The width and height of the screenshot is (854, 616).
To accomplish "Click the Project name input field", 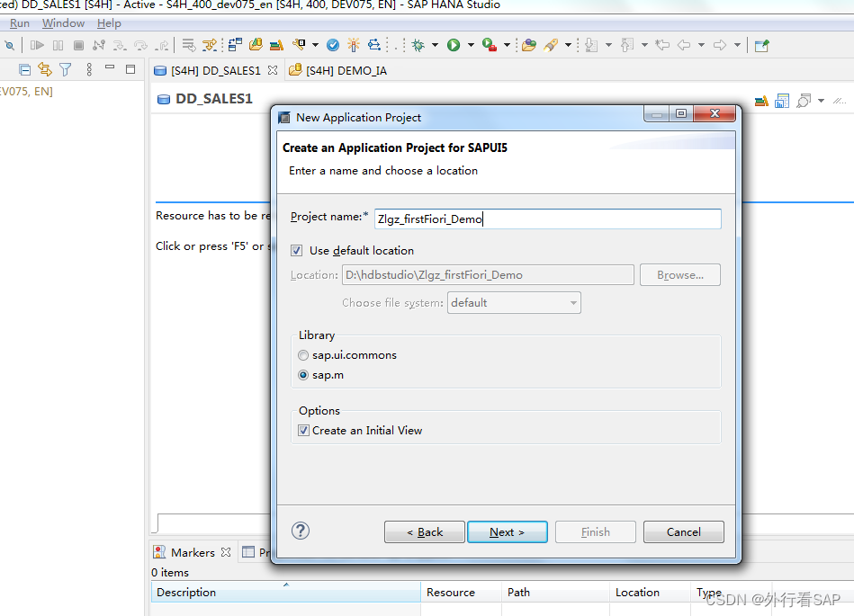I will pyautogui.click(x=548, y=219).
